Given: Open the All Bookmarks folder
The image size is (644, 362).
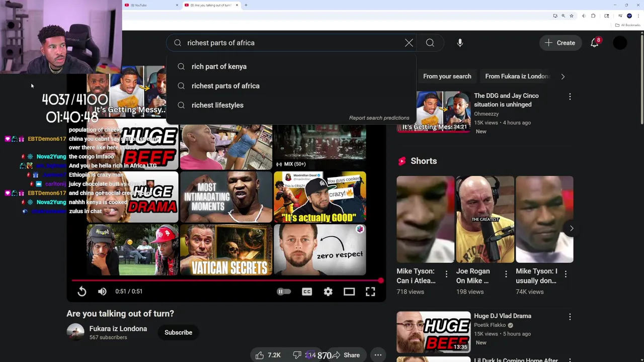Looking at the screenshot, I should pos(627,25).
